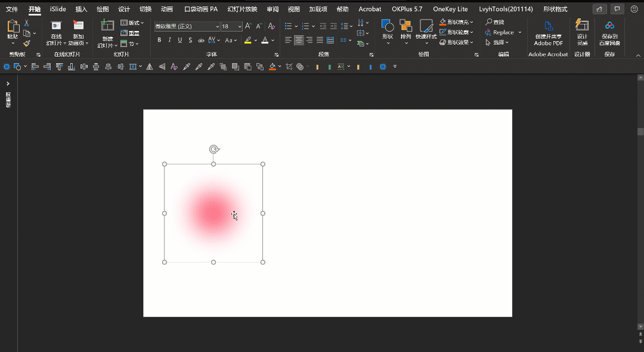The height and width of the screenshot is (352, 644).
Task: Toggle align right paragraph button
Action: [309, 41]
